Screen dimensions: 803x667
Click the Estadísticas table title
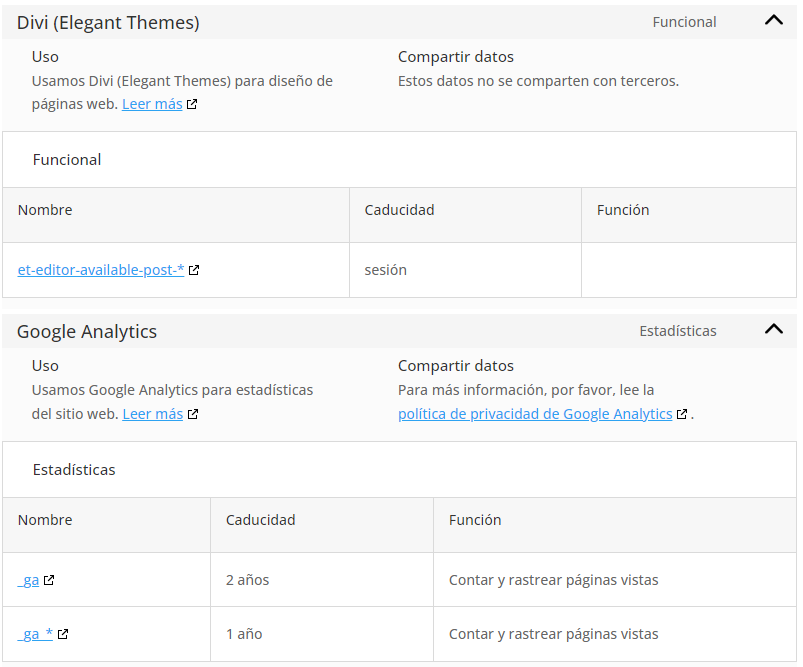[x=74, y=470]
